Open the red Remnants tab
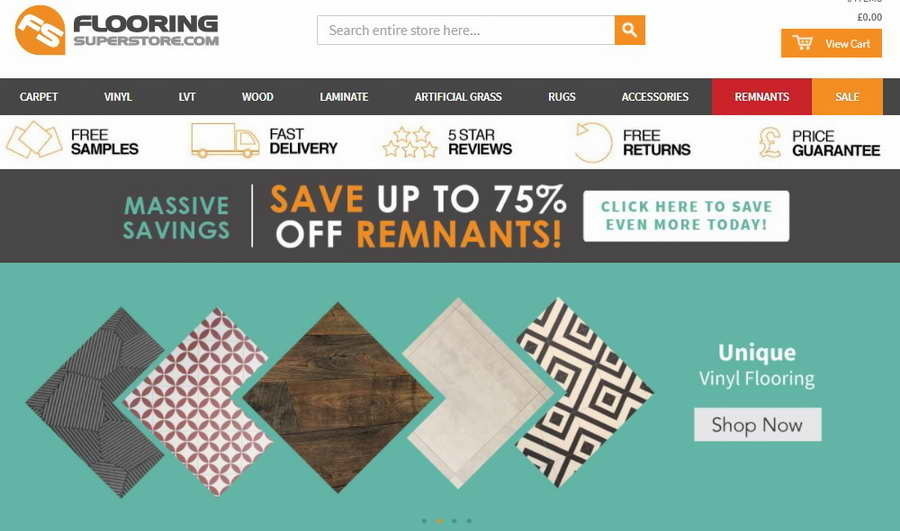 pyautogui.click(x=762, y=96)
